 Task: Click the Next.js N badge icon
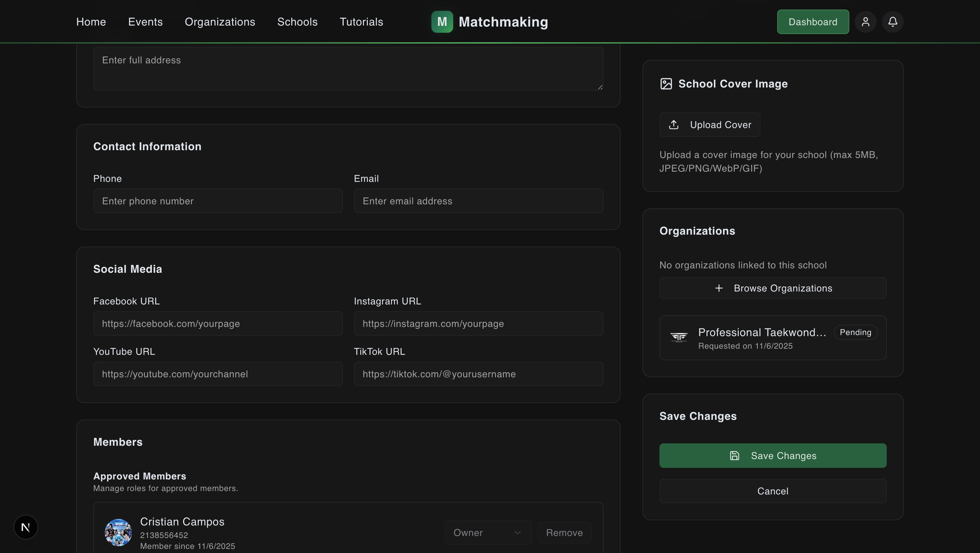click(26, 527)
